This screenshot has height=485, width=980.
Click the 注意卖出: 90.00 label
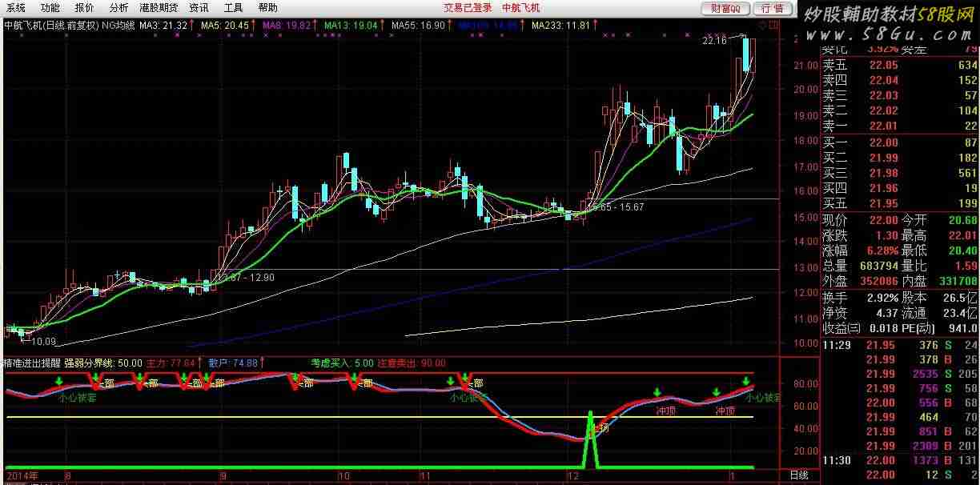coord(412,363)
